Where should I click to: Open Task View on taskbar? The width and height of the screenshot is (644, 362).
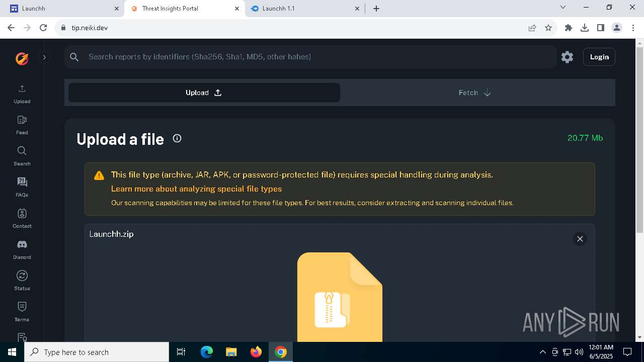181,352
